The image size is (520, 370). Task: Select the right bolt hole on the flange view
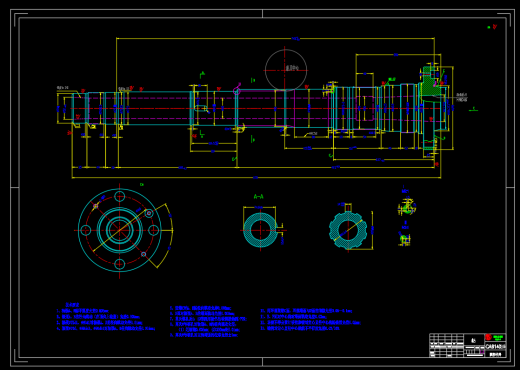[153, 230]
